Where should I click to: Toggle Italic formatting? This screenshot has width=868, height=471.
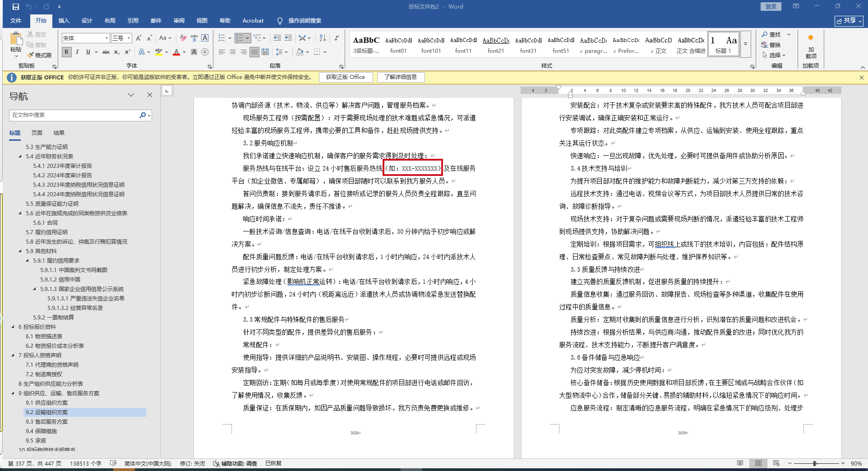tap(77, 52)
